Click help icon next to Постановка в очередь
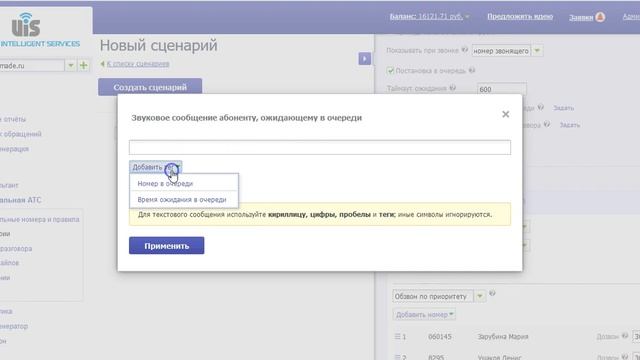The image size is (640, 360). click(x=472, y=70)
